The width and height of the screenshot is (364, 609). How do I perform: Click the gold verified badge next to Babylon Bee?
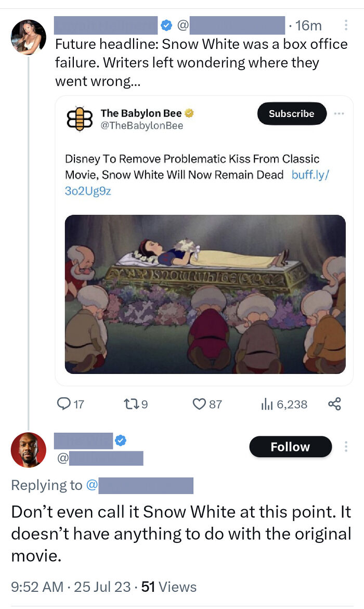click(189, 112)
